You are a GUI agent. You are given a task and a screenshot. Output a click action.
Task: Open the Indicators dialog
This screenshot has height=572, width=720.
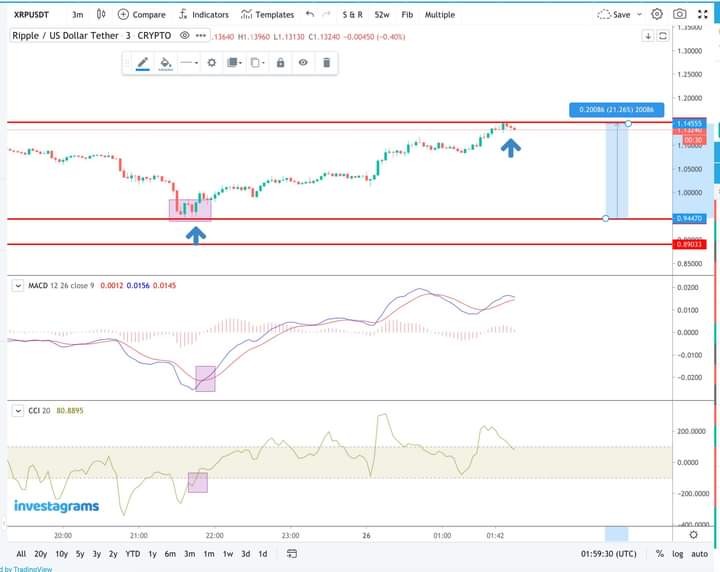203,15
